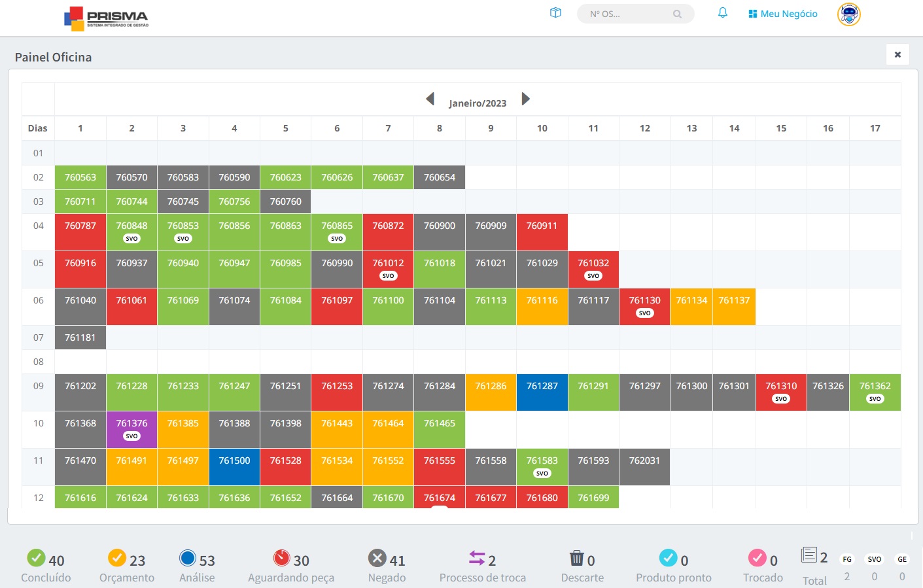
Task: Click the Processo de troca arrows icon
Action: tap(477, 558)
